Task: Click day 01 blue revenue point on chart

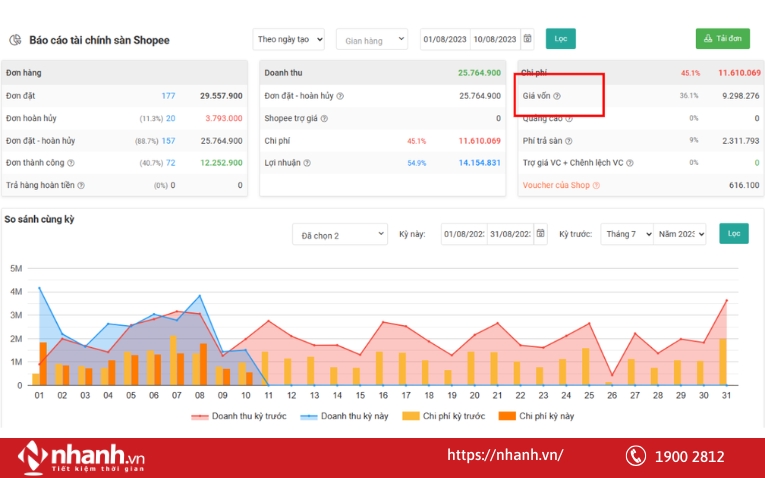Action: [40, 288]
